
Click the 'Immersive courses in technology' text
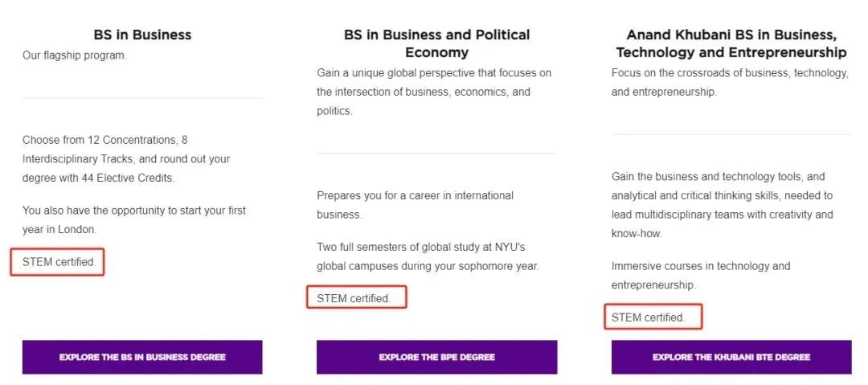tap(701, 275)
